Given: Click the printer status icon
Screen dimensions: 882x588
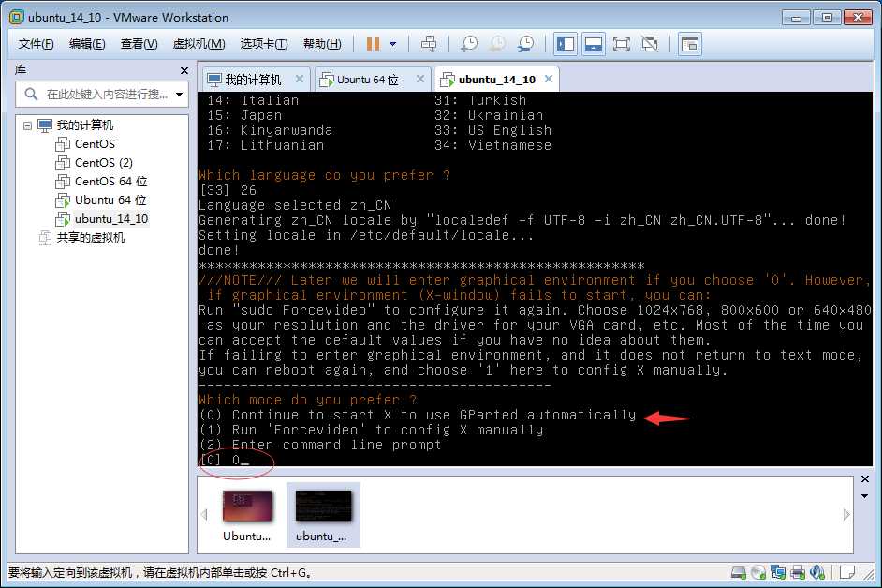Looking at the screenshot, I should pos(798,572).
